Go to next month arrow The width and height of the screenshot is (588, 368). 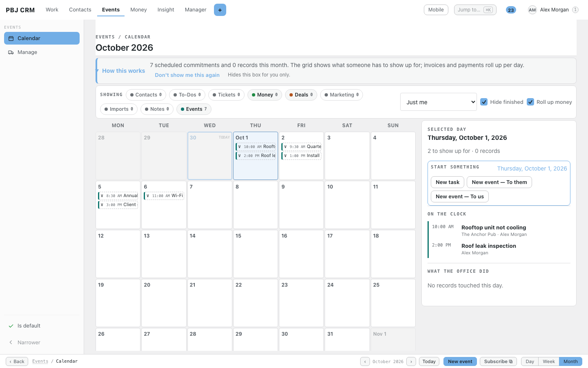point(411,361)
